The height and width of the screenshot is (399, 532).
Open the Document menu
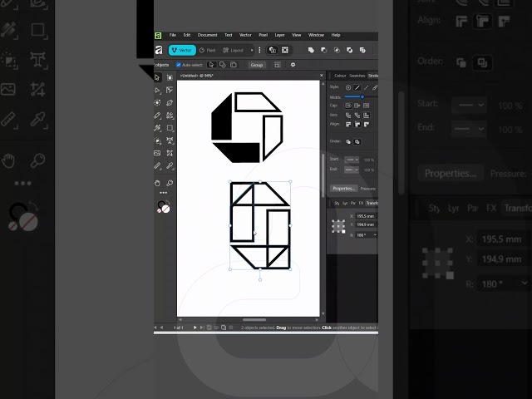click(x=207, y=35)
